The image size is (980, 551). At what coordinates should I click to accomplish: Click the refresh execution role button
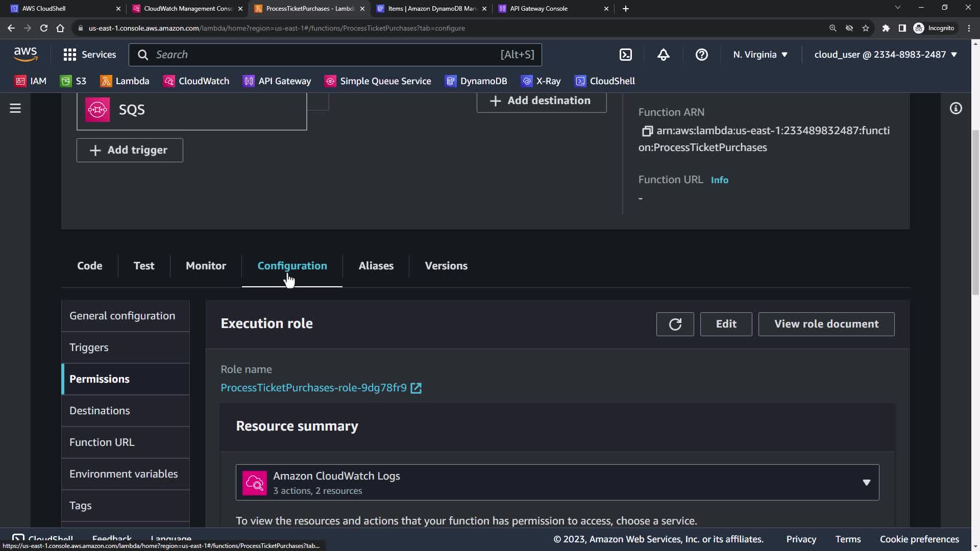click(x=675, y=324)
